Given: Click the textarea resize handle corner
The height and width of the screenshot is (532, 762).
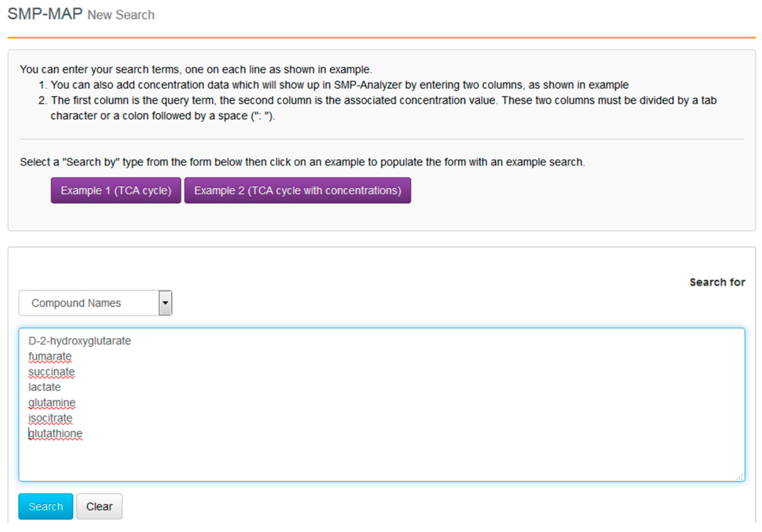Looking at the screenshot, I should (x=740, y=477).
